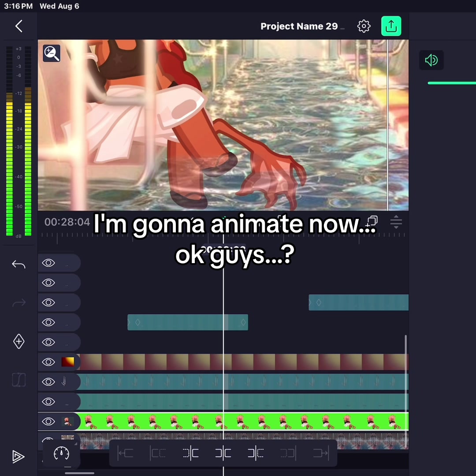Tap the preview zoom magnifier icon

(x=51, y=53)
